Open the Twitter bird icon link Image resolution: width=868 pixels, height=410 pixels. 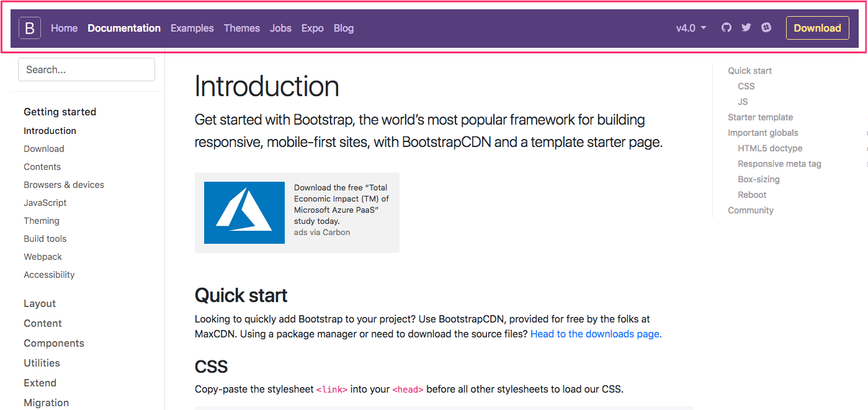coord(746,28)
